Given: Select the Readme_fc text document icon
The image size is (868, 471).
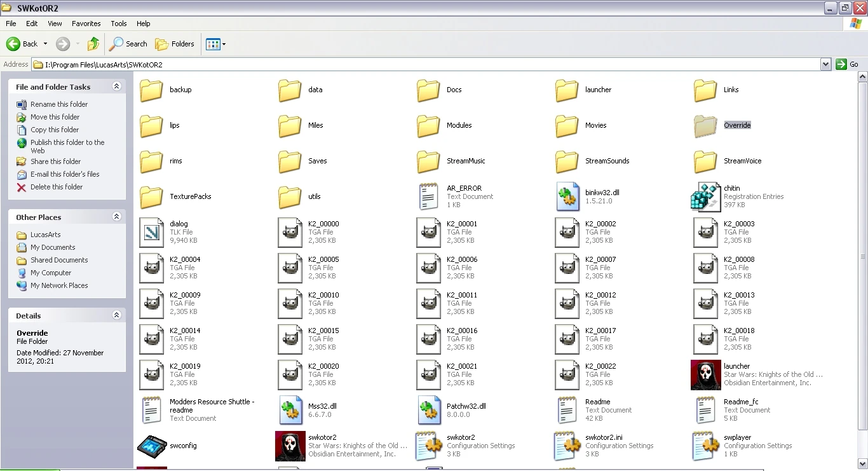Looking at the screenshot, I should click(705, 411).
